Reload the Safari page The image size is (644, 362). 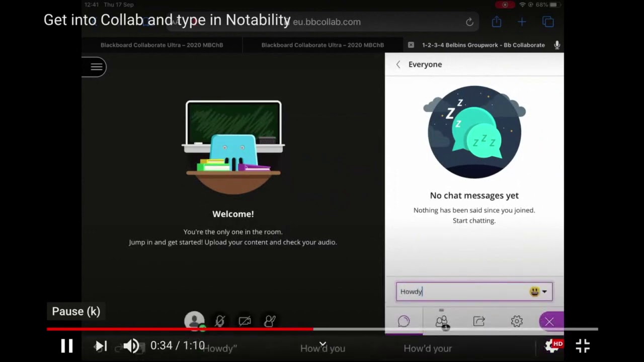(469, 22)
